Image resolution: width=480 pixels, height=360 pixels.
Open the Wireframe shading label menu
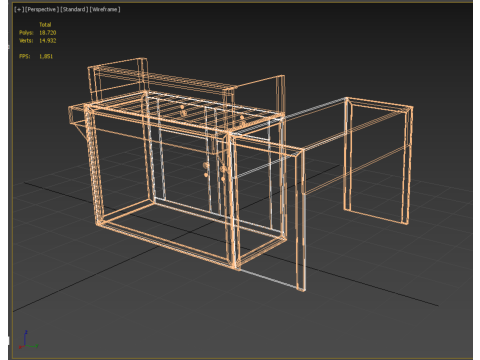click(x=105, y=9)
